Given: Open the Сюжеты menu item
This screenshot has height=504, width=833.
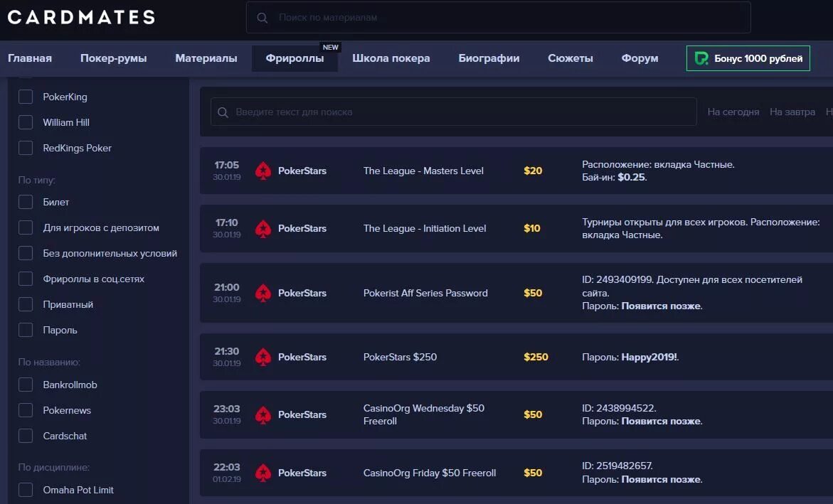Looking at the screenshot, I should point(571,58).
